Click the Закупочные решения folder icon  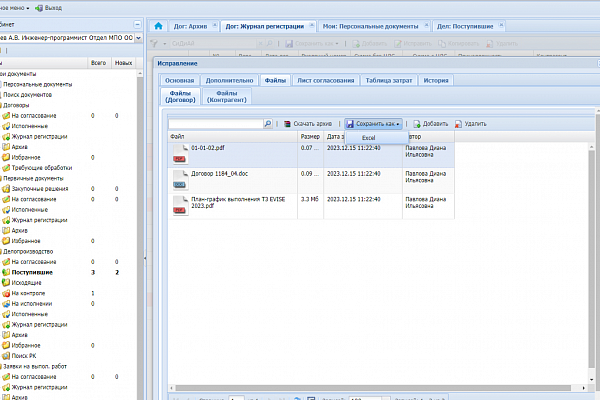point(6,189)
